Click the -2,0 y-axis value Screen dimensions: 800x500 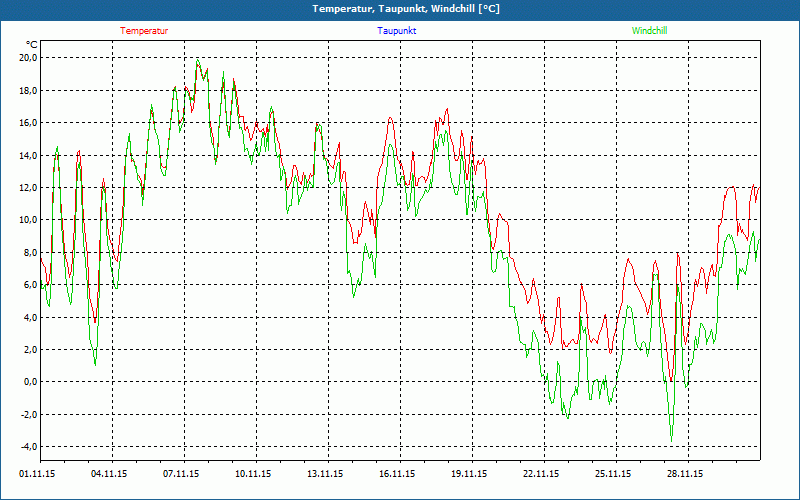[29, 414]
